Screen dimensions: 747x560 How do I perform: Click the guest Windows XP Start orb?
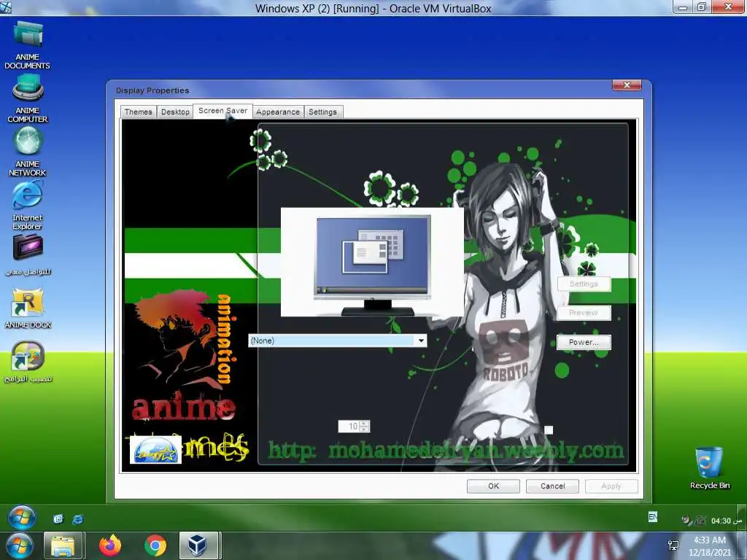[21, 518]
